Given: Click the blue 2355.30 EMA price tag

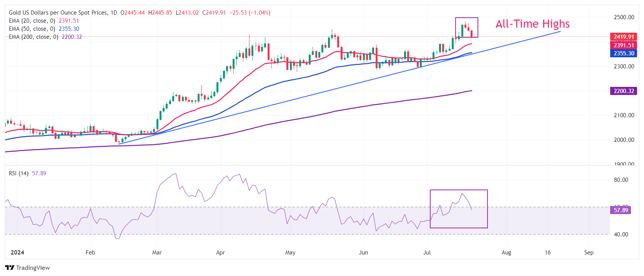Looking at the screenshot, I should pos(623,53).
